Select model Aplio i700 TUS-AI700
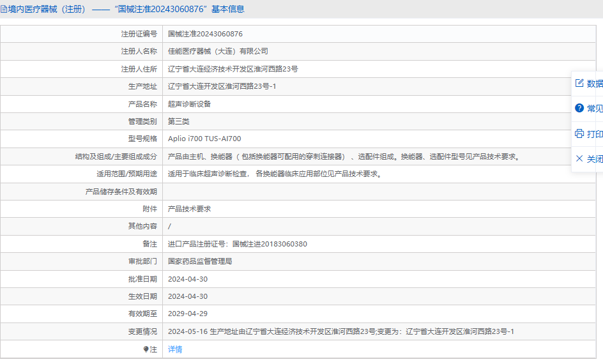This screenshot has height=364, width=603. click(x=204, y=139)
